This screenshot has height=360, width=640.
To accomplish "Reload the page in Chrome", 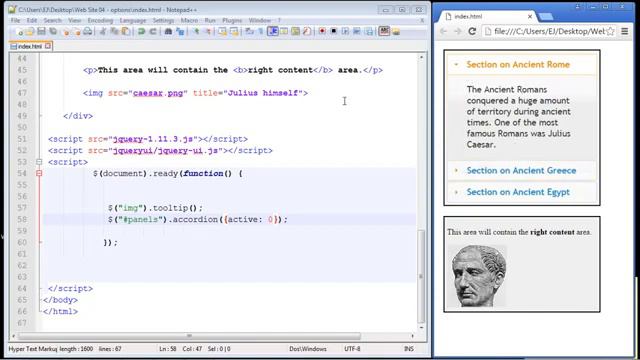I will (x=472, y=31).
